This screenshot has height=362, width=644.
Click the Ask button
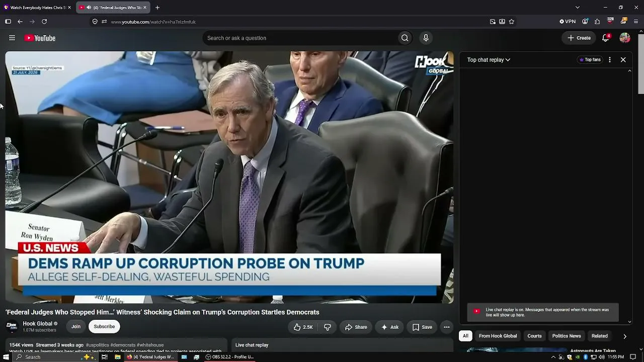coord(389,327)
